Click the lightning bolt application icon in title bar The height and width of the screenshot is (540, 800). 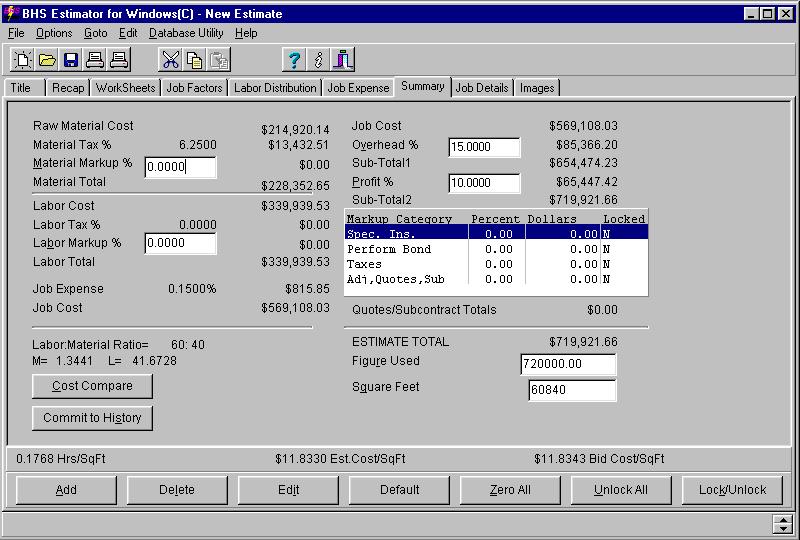[11, 14]
